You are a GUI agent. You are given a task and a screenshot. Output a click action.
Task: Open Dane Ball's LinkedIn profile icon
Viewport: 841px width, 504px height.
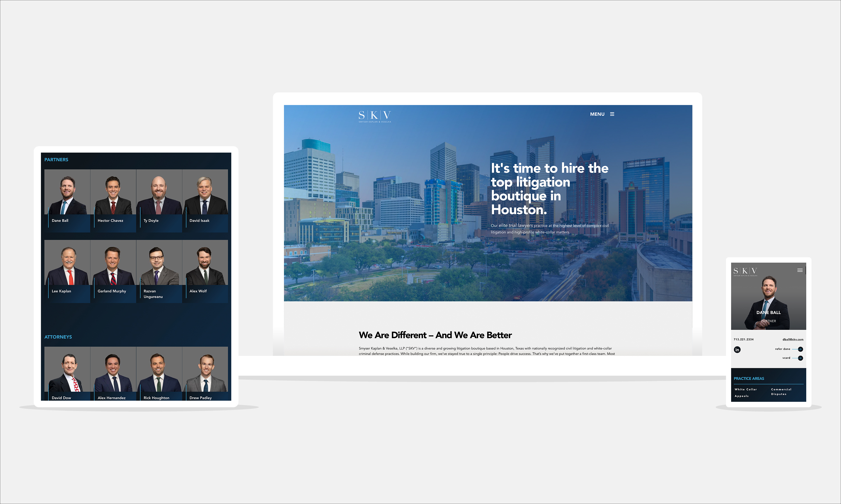click(x=737, y=349)
